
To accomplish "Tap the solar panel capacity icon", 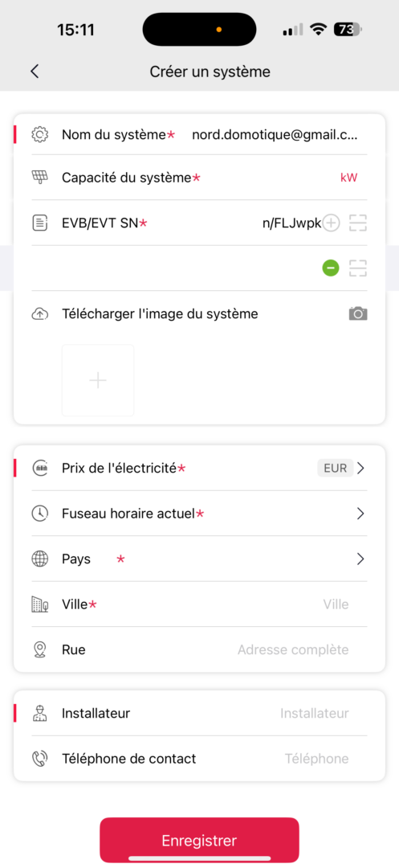I will (40, 178).
